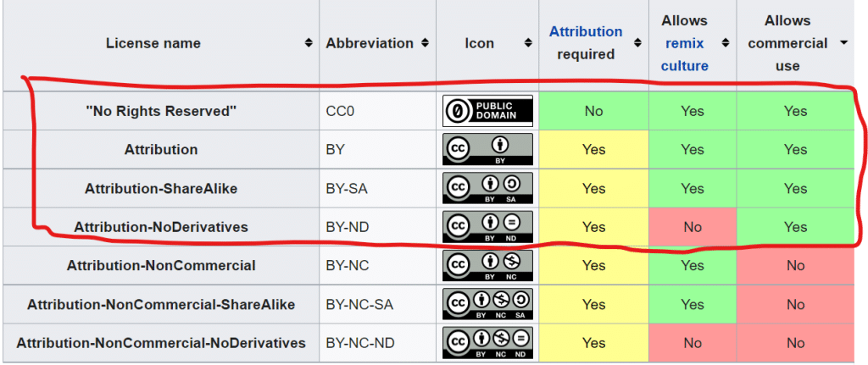Screen dimensions: 868x365
Task: Select the Attribution-ShareAlike row name
Action: point(161,189)
